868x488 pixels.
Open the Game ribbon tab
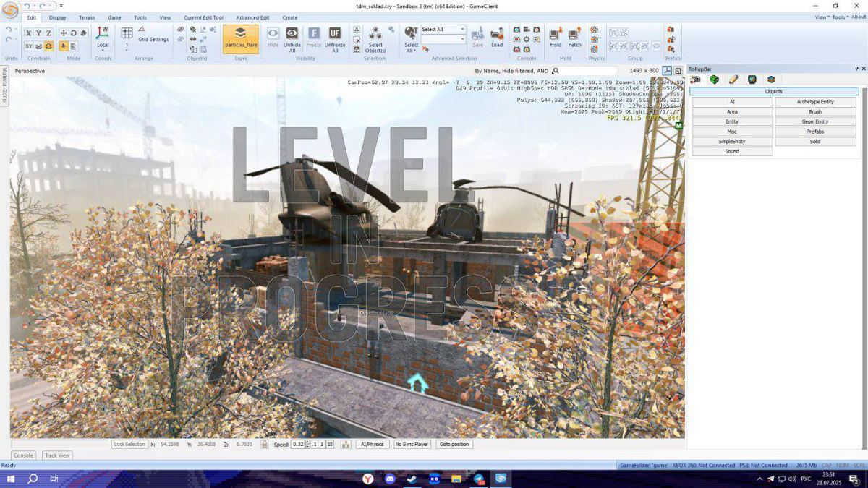[114, 17]
